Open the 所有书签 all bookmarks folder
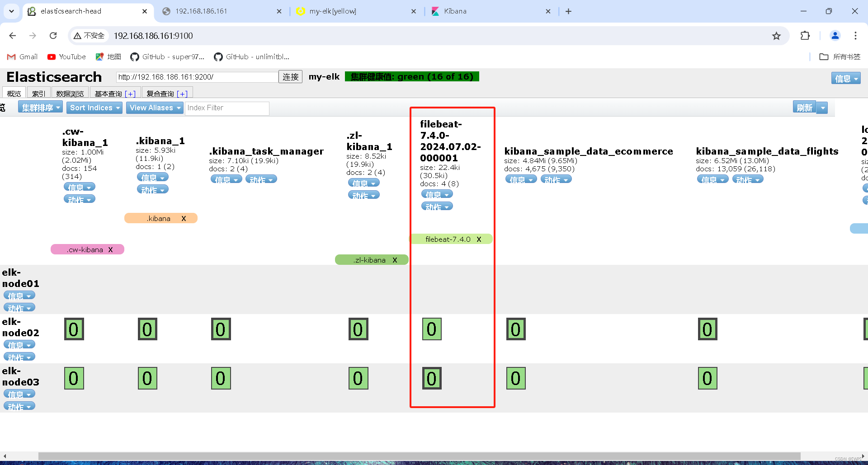This screenshot has height=465, width=868. pos(840,57)
